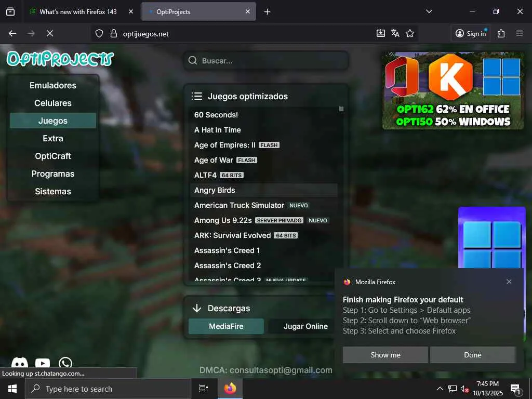532x399 pixels.
Task: Open the Discord icon link
Action: tap(20, 363)
